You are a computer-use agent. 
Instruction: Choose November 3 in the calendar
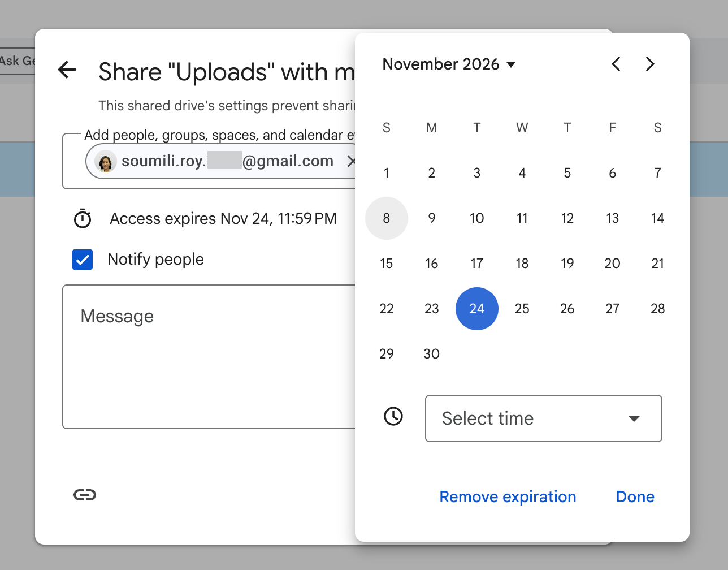point(477,173)
